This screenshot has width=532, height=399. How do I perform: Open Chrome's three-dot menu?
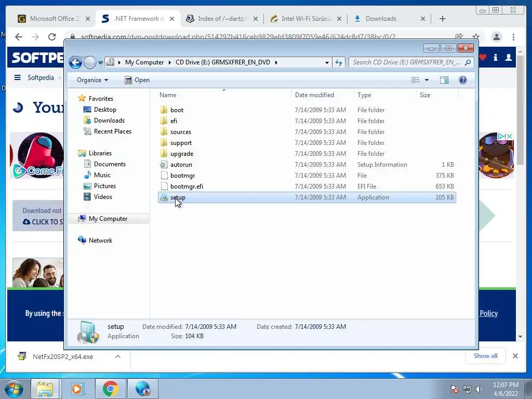(513, 37)
